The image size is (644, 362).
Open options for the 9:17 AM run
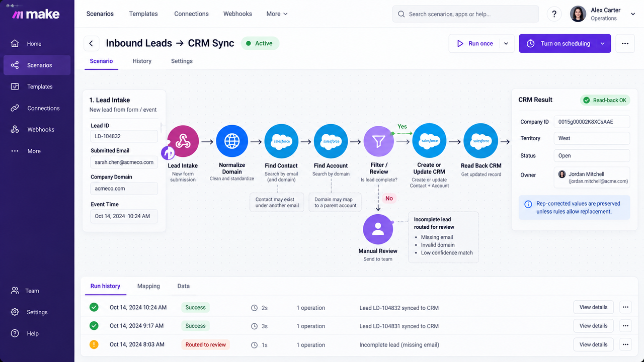[625, 326]
